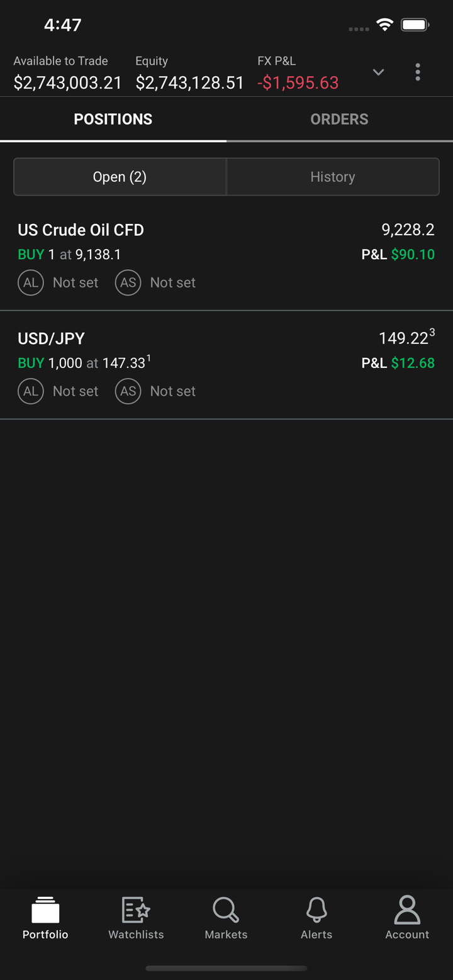Open the three-dot more options menu
The image size is (453, 980).
coord(418,72)
